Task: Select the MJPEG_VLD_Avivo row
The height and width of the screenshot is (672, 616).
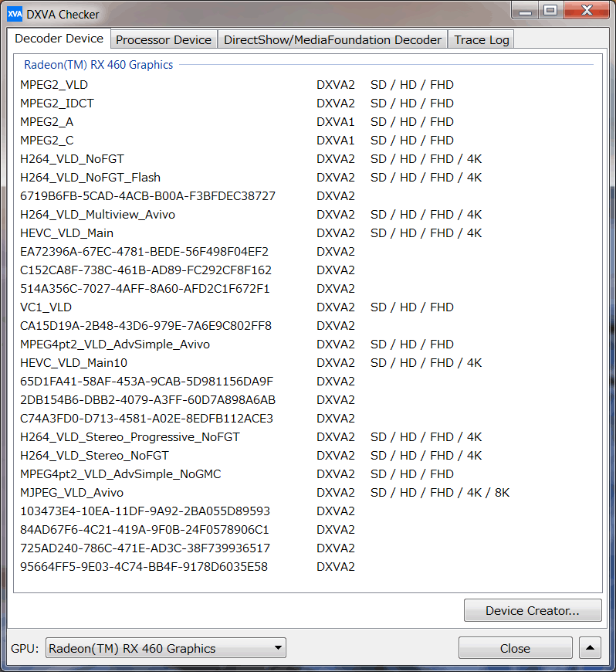Action: tap(306, 493)
